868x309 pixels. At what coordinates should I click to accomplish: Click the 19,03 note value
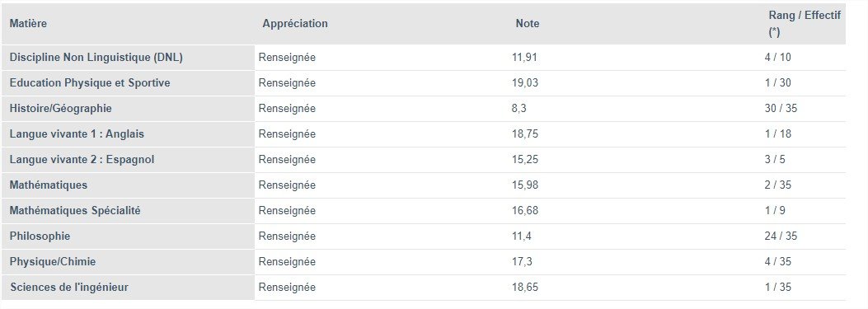(525, 83)
